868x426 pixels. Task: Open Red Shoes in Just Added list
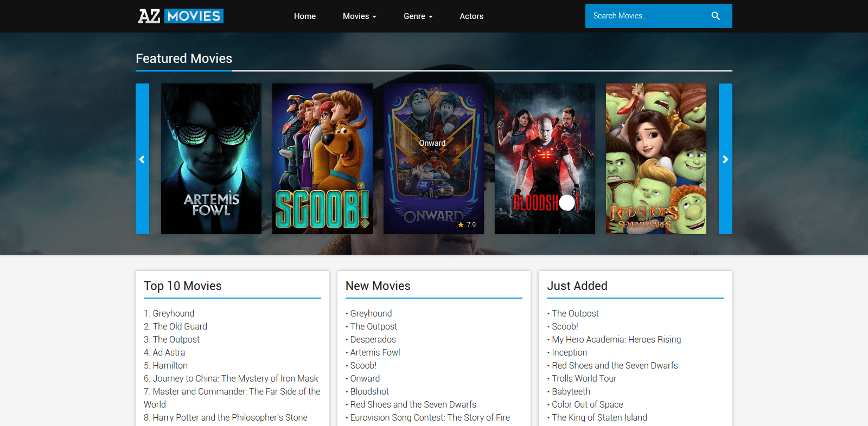click(615, 365)
